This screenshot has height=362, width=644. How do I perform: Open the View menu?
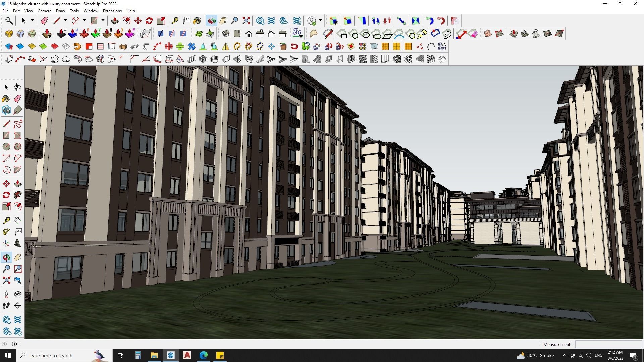(x=29, y=11)
